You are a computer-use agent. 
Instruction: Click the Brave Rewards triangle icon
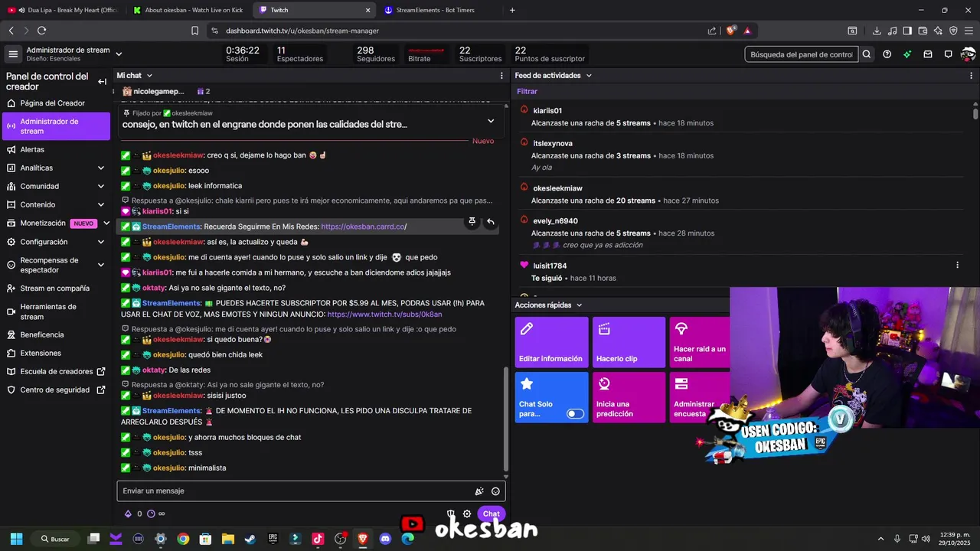(x=747, y=31)
